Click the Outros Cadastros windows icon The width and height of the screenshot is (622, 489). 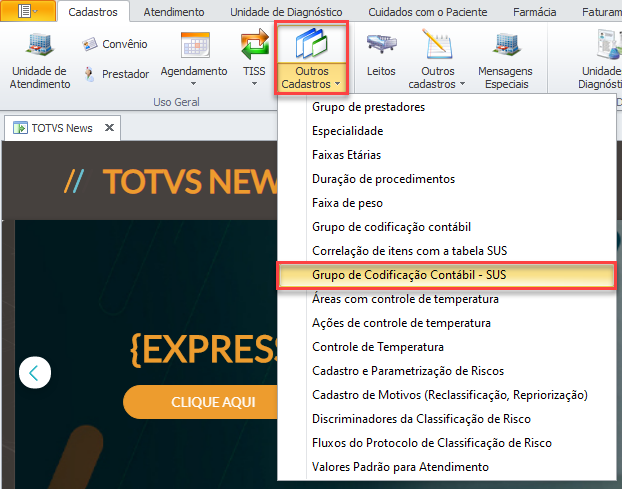pyautogui.click(x=311, y=43)
